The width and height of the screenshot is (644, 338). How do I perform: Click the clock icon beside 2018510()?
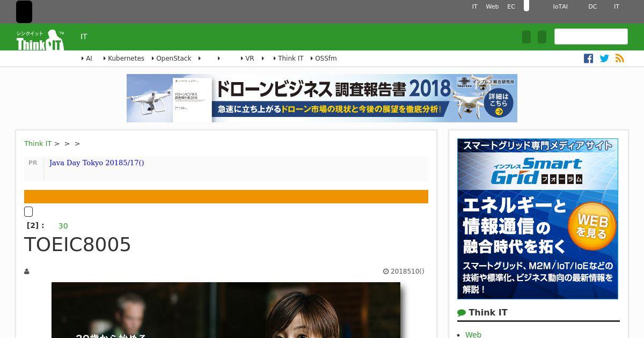point(385,271)
